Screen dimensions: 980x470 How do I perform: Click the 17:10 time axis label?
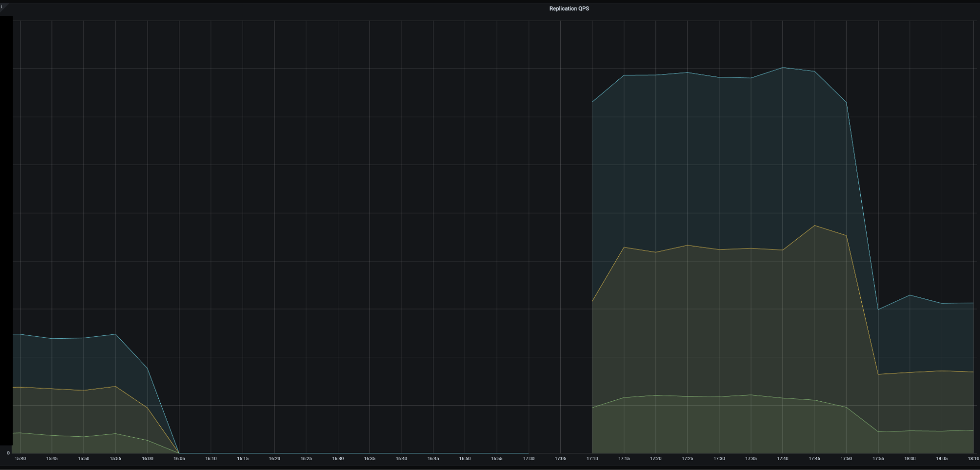click(592, 459)
